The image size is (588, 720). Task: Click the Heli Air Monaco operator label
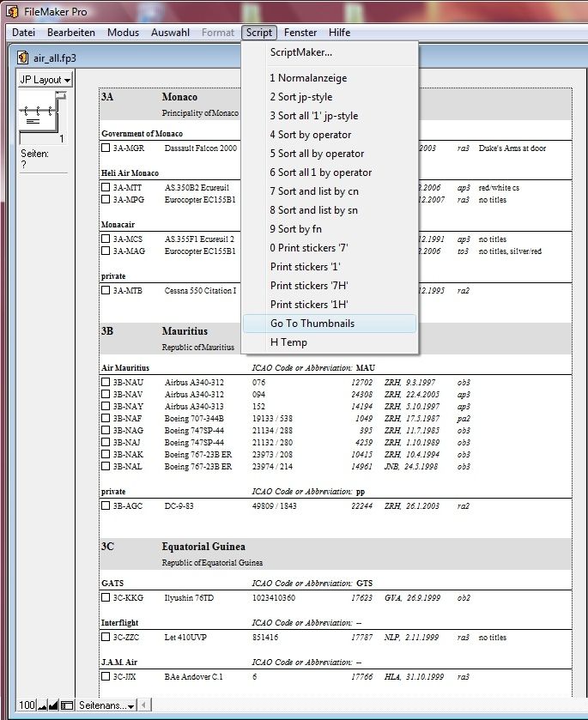(130, 173)
